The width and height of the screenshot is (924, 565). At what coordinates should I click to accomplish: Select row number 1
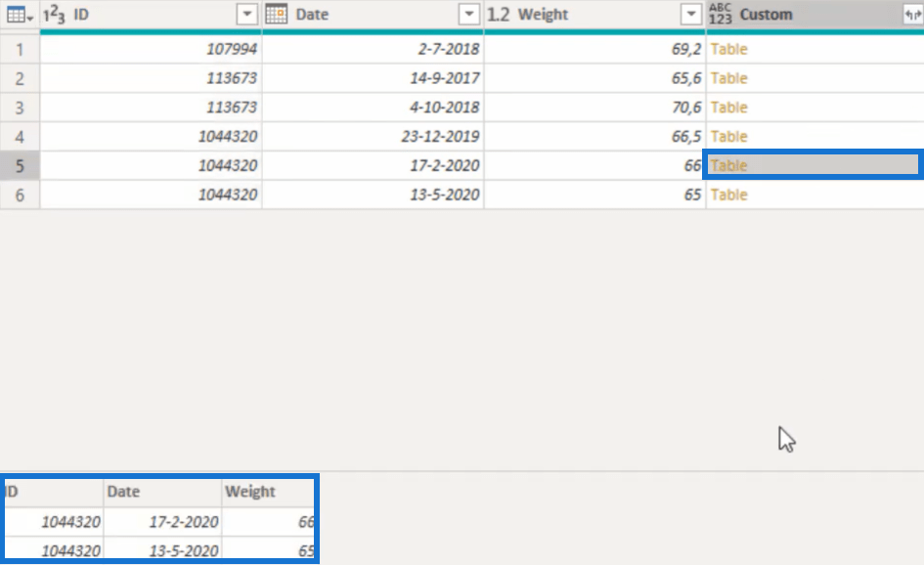(x=20, y=49)
